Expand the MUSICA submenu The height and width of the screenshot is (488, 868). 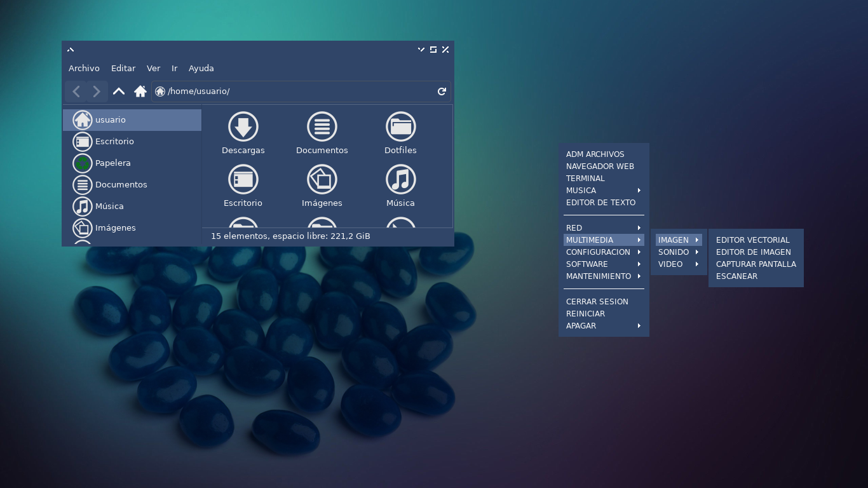click(604, 191)
